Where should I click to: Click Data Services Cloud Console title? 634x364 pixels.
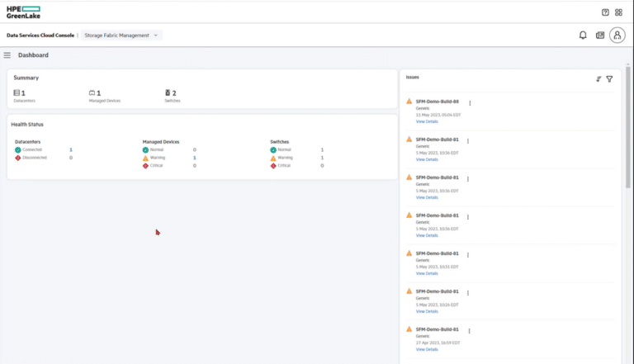coord(40,35)
